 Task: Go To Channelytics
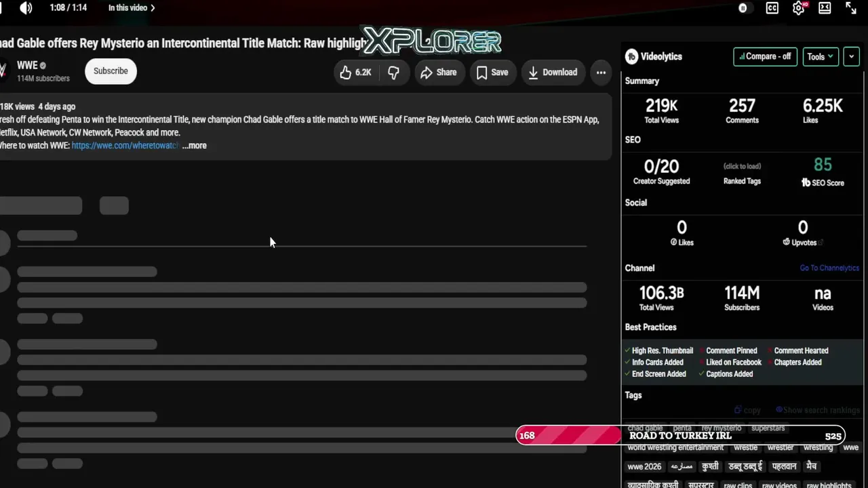(829, 268)
